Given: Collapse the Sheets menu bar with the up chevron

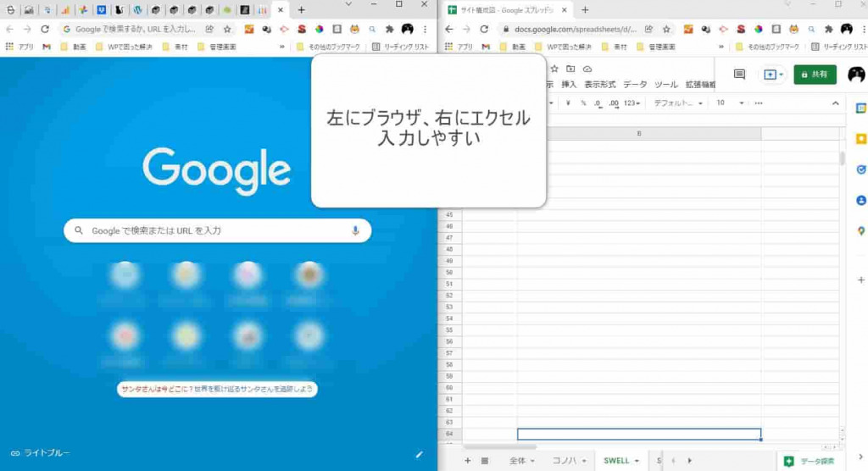Looking at the screenshot, I should 835,103.
